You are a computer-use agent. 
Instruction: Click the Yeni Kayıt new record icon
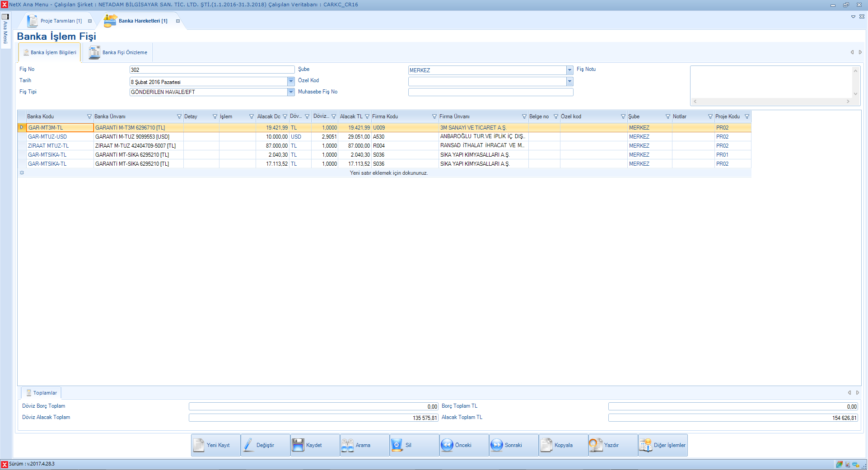coord(199,445)
